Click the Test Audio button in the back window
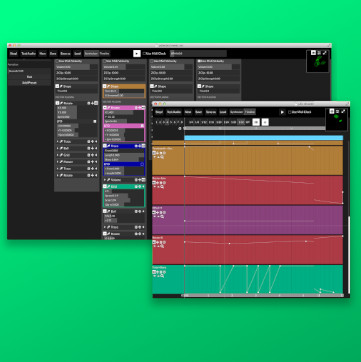This screenshot has height=362, width=361. coord(28,54)
